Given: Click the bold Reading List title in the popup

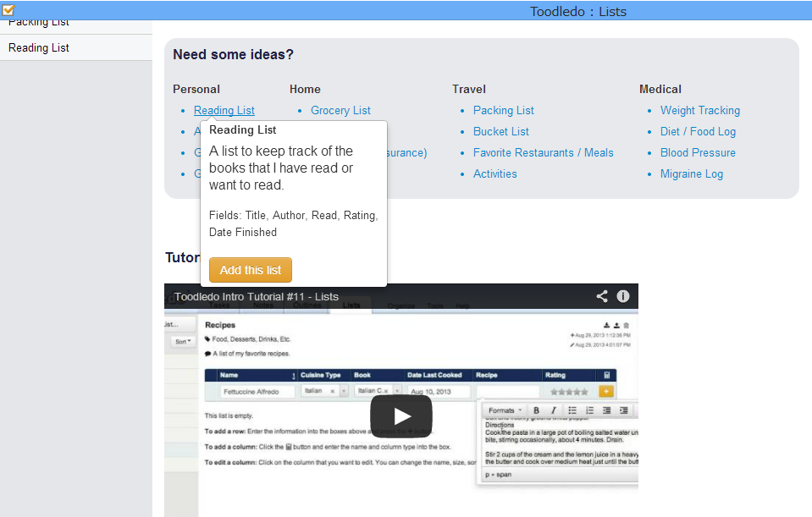Looking at the screenshot, I should [243, 130].
